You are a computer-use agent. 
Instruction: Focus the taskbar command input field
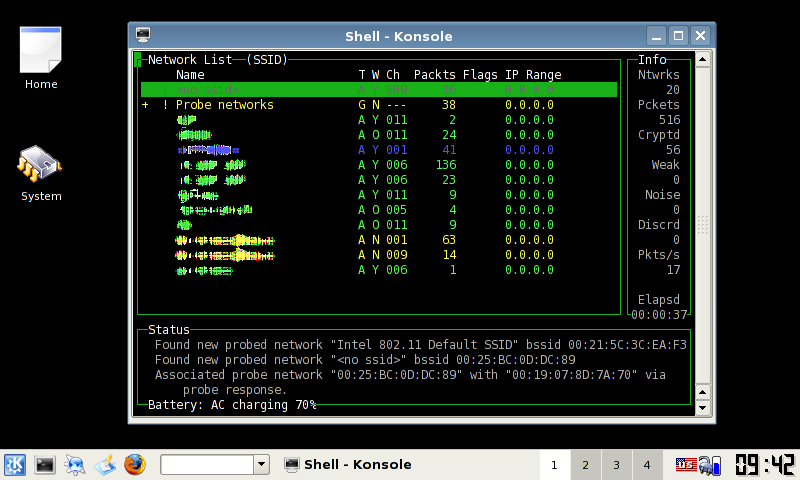tap(207, 464)
